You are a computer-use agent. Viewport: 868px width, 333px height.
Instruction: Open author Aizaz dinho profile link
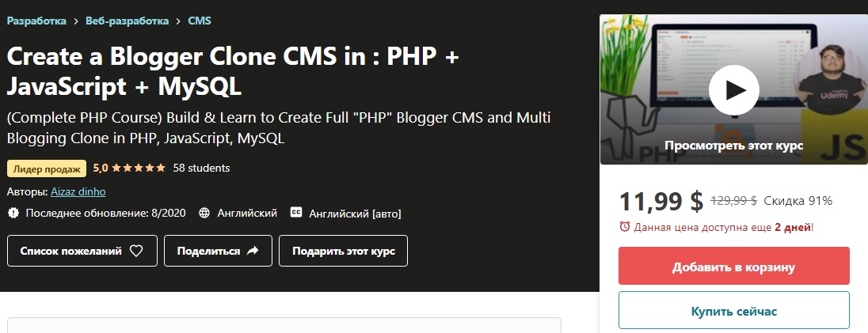pyautogui.click(x=78, y=191)
